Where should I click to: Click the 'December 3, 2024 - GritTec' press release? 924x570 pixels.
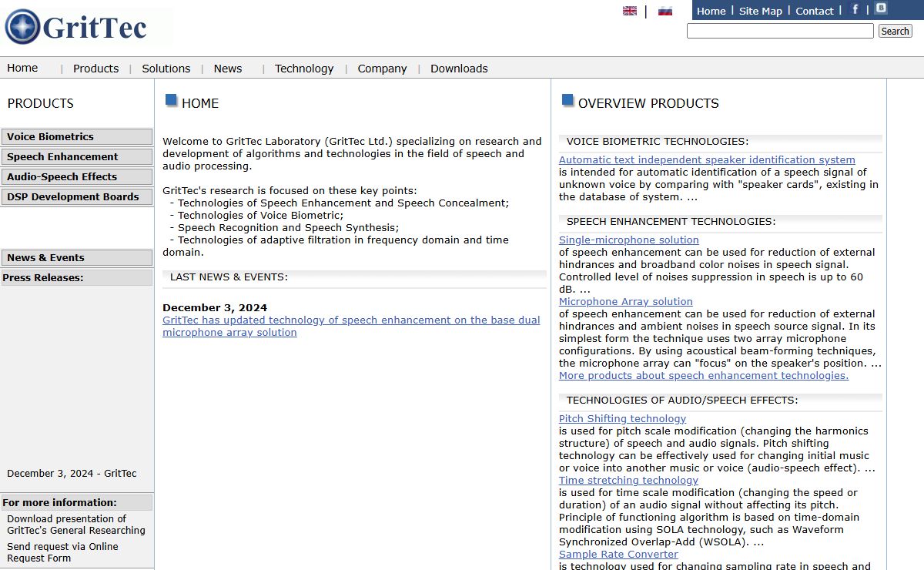click(x=72, y=473)
